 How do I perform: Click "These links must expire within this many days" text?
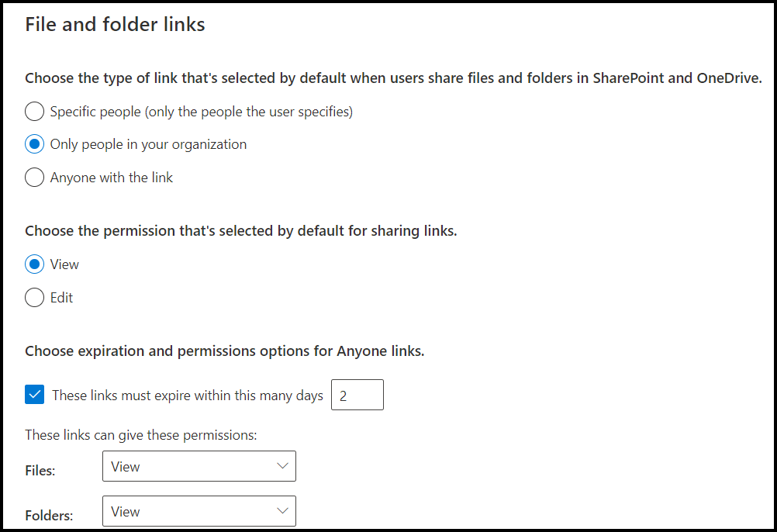(187, 396)
